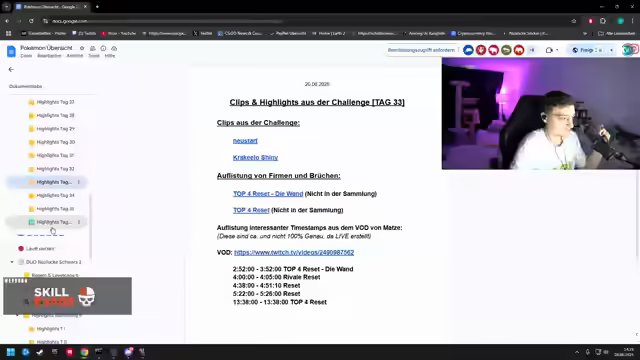Open the Chrome extensions puzzle icon
The width and height of the screenshot is (640, 360).
(x=603, y=21)
